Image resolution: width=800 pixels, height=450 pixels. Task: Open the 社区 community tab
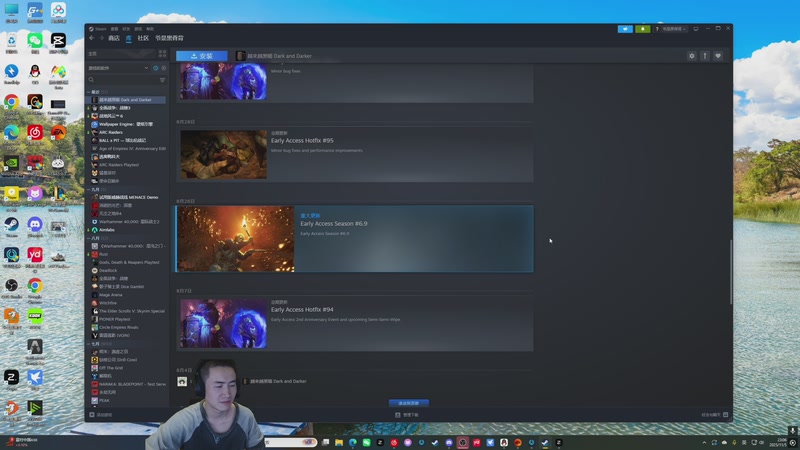pyautogui.click(x=143, y=38)
